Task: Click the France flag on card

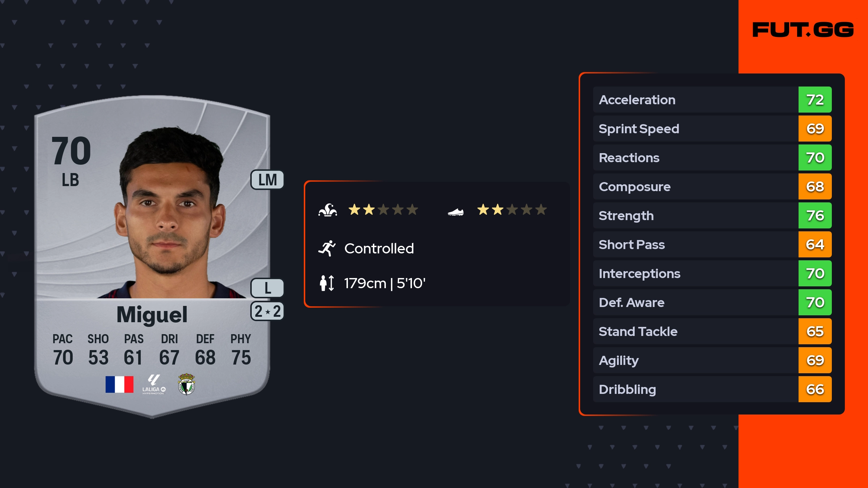Action: [x=119, y=384]
